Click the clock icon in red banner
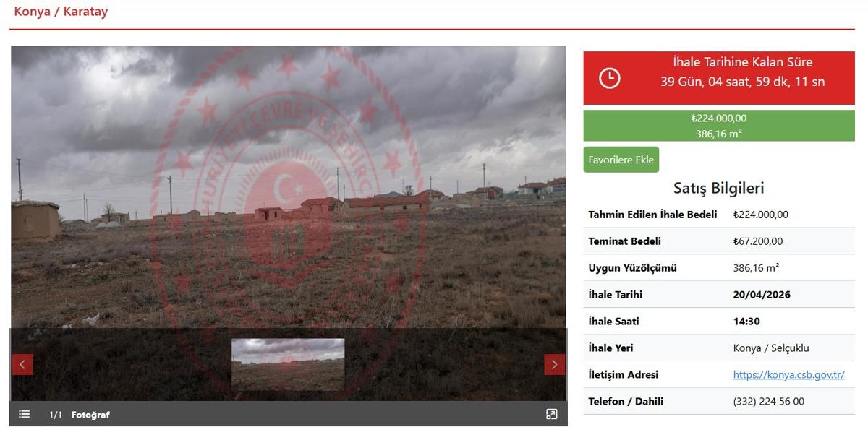The height and width of the screenshot is (427, 868). click(610, 78)
